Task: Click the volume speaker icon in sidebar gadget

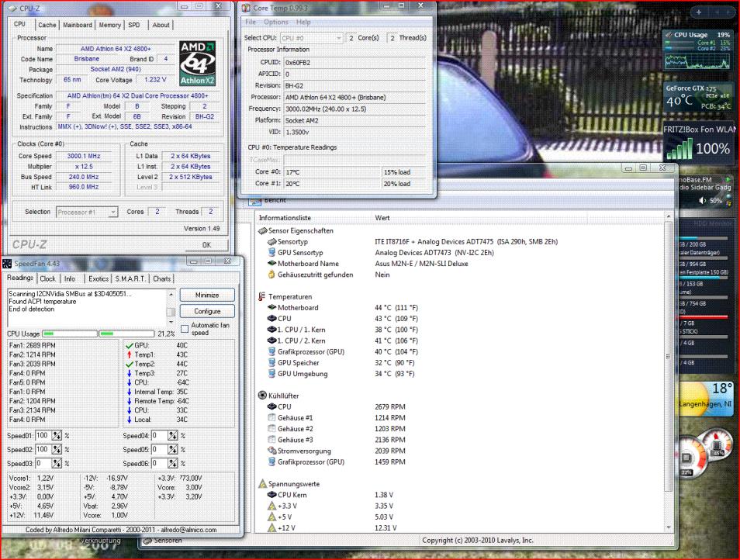Action: pos(703,201)
